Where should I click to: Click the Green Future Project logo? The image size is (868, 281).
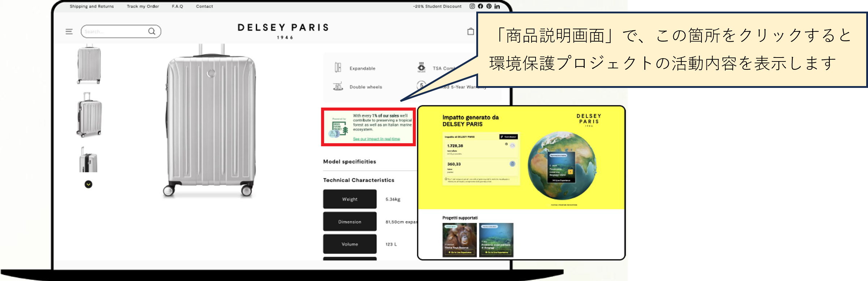coord(339,128)
